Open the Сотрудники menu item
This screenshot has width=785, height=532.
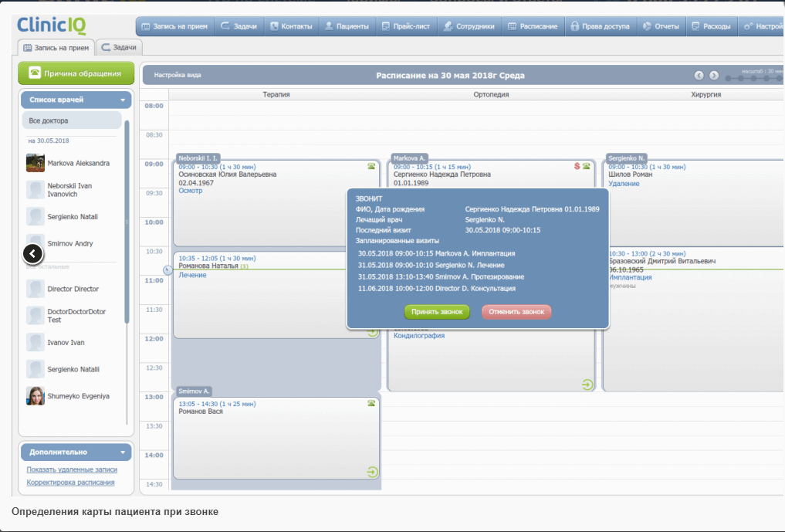click(469, 26)
